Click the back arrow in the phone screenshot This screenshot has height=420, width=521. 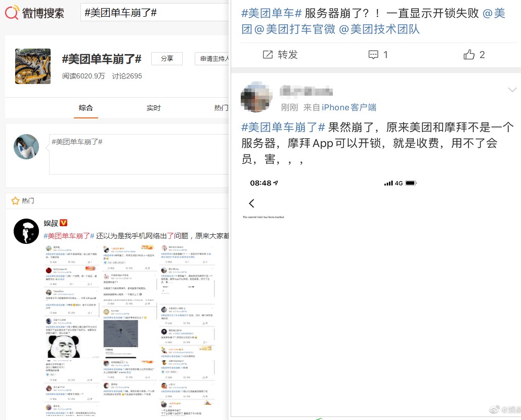click(251, 203)
